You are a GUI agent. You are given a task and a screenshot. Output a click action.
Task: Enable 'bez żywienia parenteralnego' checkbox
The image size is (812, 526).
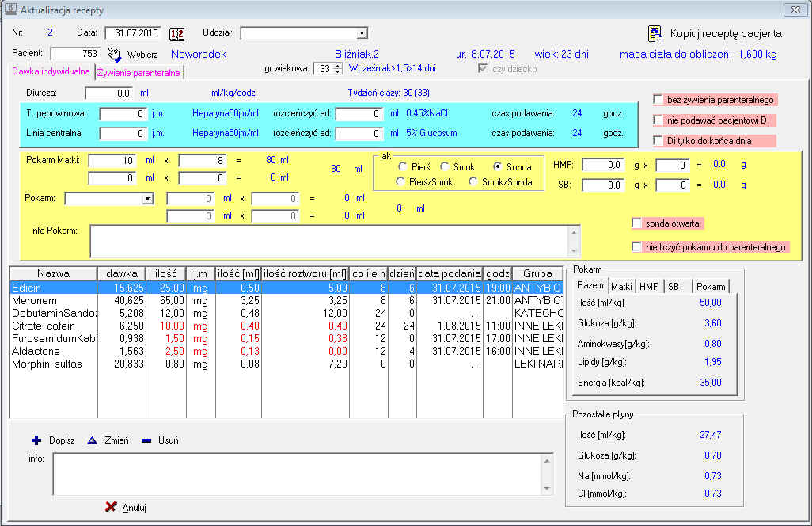(658, 100)
